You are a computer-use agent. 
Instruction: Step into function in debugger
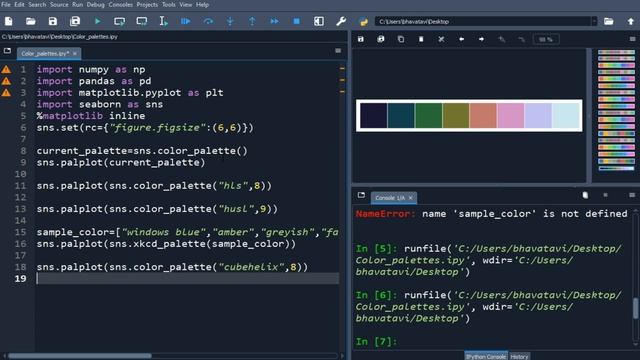[x=230, y=21]
